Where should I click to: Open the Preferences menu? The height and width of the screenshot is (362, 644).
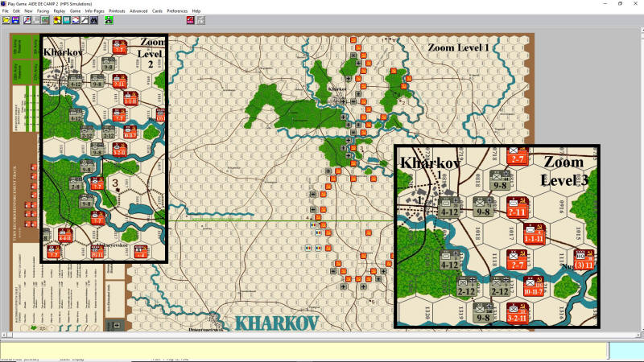click(x=177, y=10)
